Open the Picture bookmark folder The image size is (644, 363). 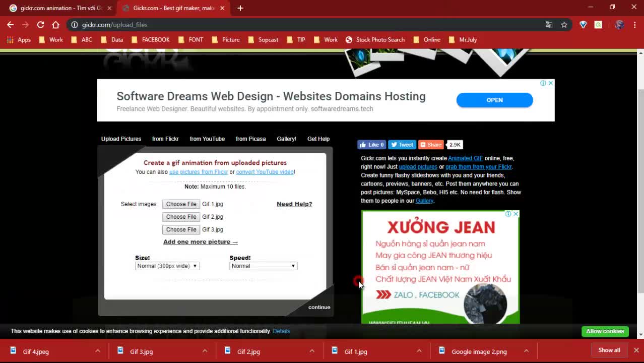pyautogui.click(x=226, y=40)
